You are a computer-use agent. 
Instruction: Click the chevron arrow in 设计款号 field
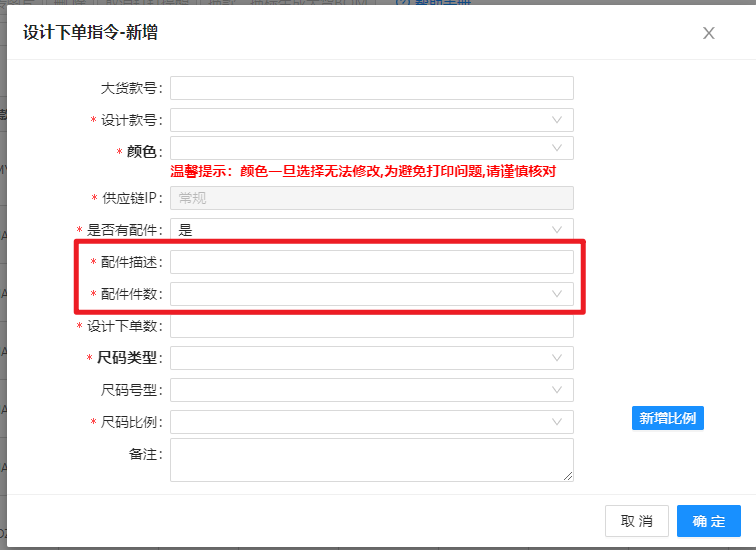(557, 120)
